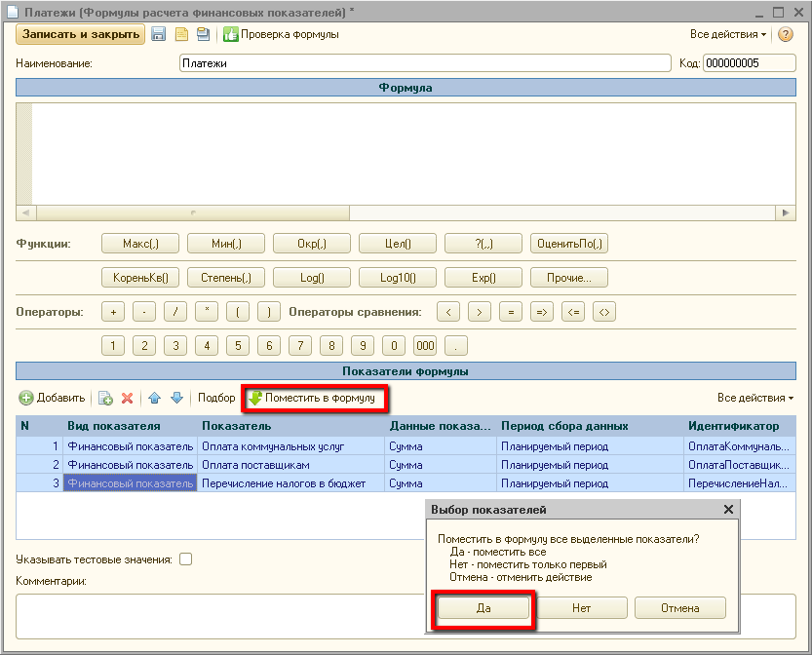Insert the 'КореньКв()' function
The height and width of the screenshot is (655, 812).
139,278
